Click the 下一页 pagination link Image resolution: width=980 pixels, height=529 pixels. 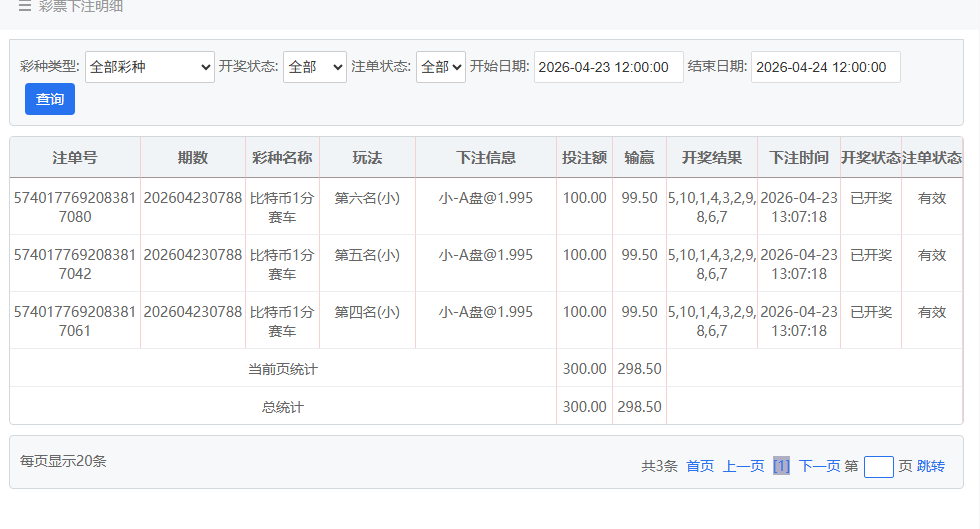pyautogui.click(x=819, y=466)
